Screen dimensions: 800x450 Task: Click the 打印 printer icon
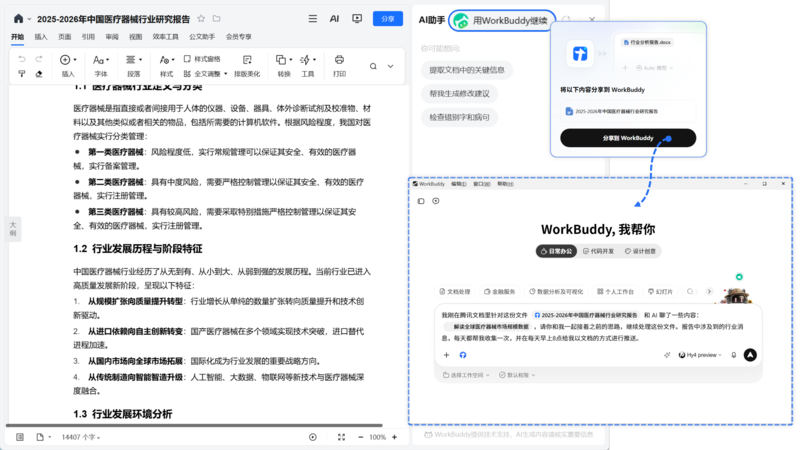[x=339, y=60]
